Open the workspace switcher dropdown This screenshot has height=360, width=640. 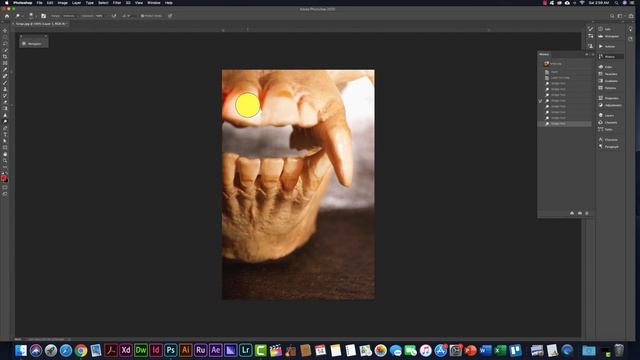click(x=620, y=16)
